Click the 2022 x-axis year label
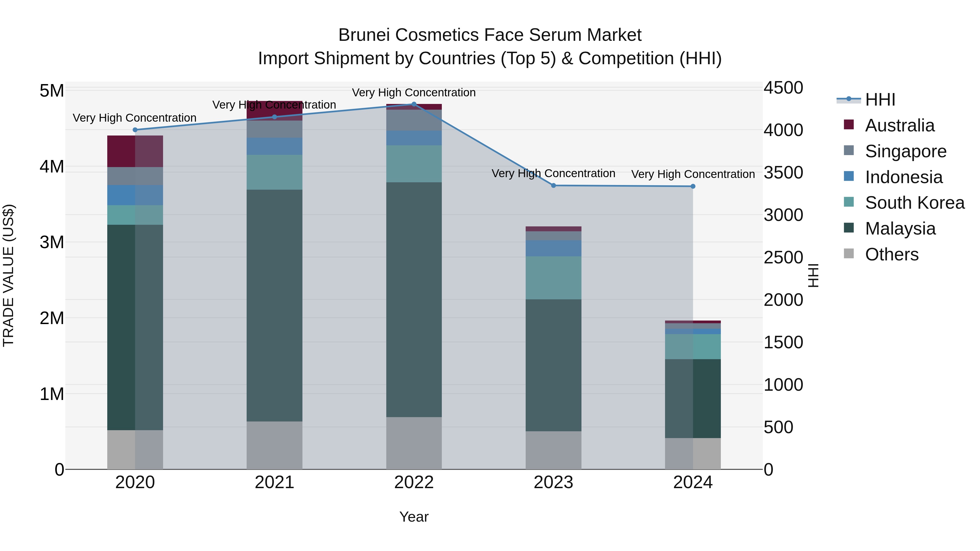 [x=414, y=482]
